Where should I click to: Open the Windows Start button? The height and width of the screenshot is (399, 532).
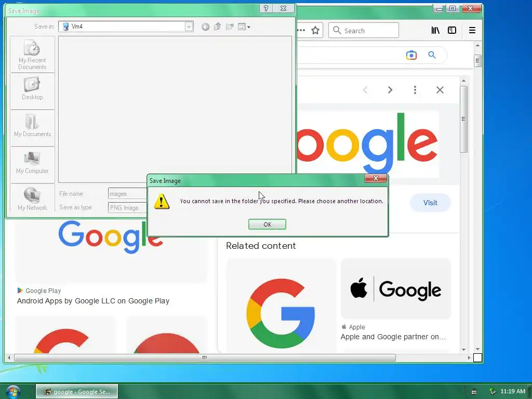click(12, 392)
